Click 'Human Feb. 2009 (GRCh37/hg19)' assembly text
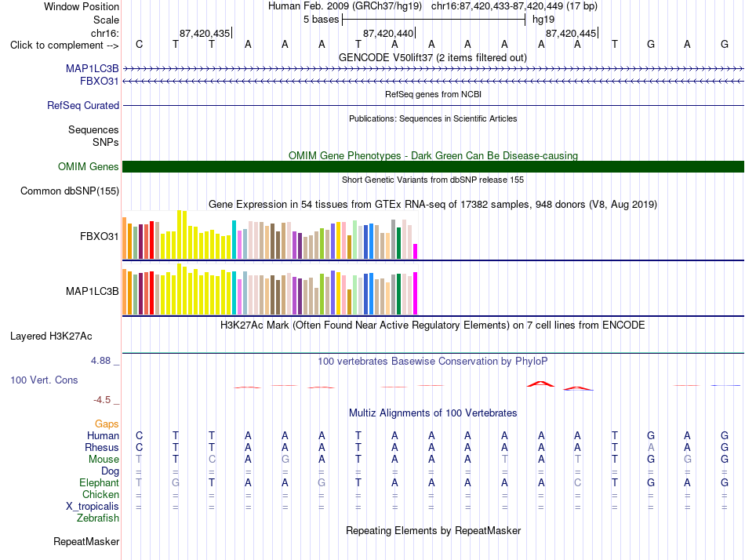Screen dimensions: 745x560 pyautogui.click(x=345, y=6)
